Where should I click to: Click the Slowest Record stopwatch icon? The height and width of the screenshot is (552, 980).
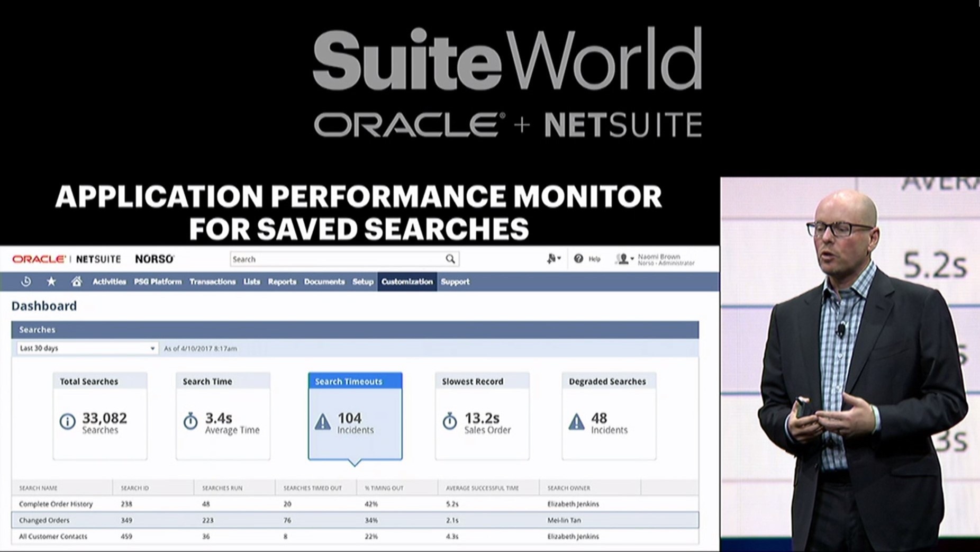[450, 421]
